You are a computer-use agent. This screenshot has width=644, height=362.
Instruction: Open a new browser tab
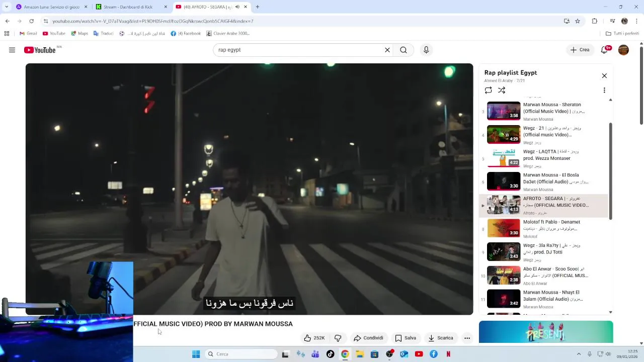pyautogui.click(x=258, y=7)
